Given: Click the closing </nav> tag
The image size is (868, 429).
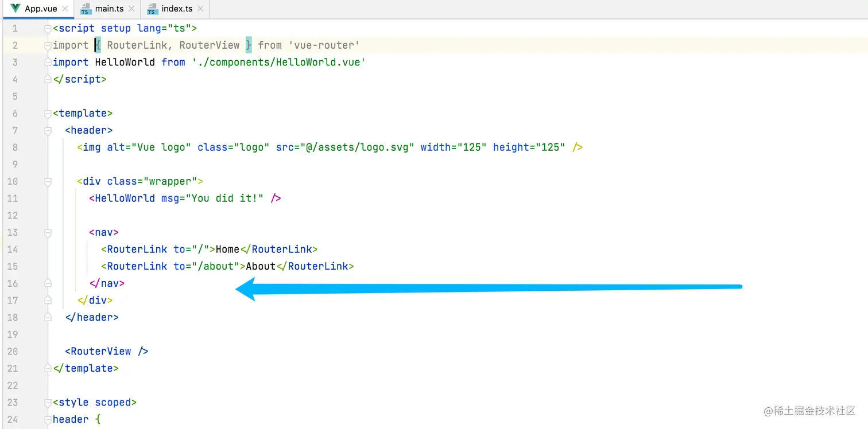Looking at the screenshot, I should [107, 283].
